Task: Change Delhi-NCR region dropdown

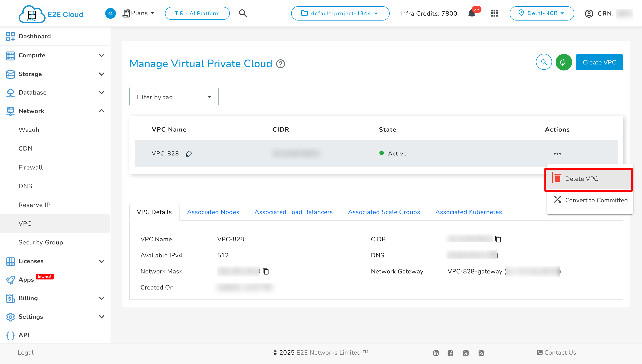Action: coord(542,13)
